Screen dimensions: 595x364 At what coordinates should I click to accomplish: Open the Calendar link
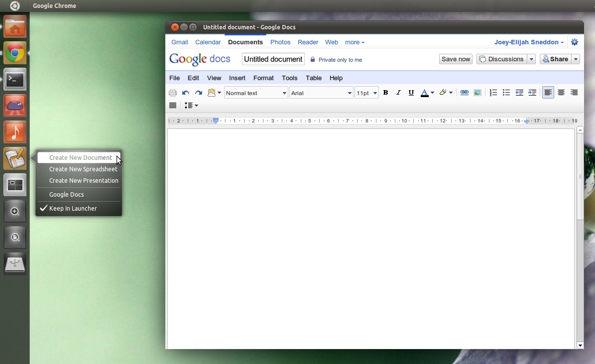point(208,42)
